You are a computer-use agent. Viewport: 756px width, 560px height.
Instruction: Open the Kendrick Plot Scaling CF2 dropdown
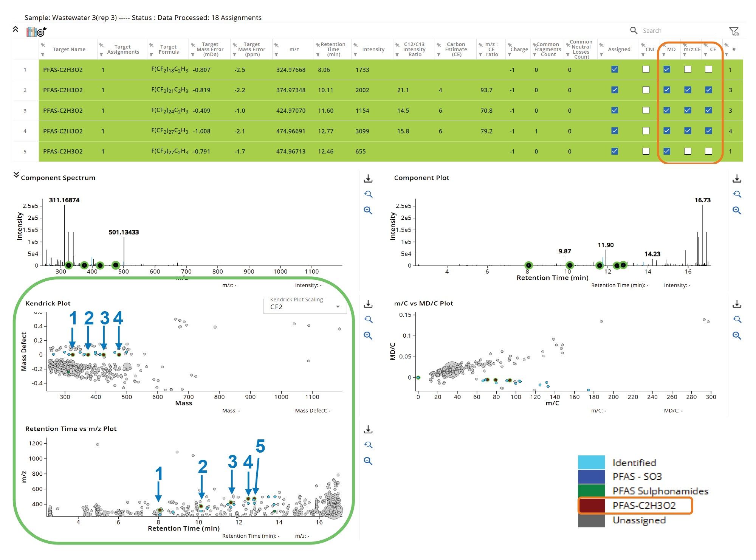tap(305, 307)
